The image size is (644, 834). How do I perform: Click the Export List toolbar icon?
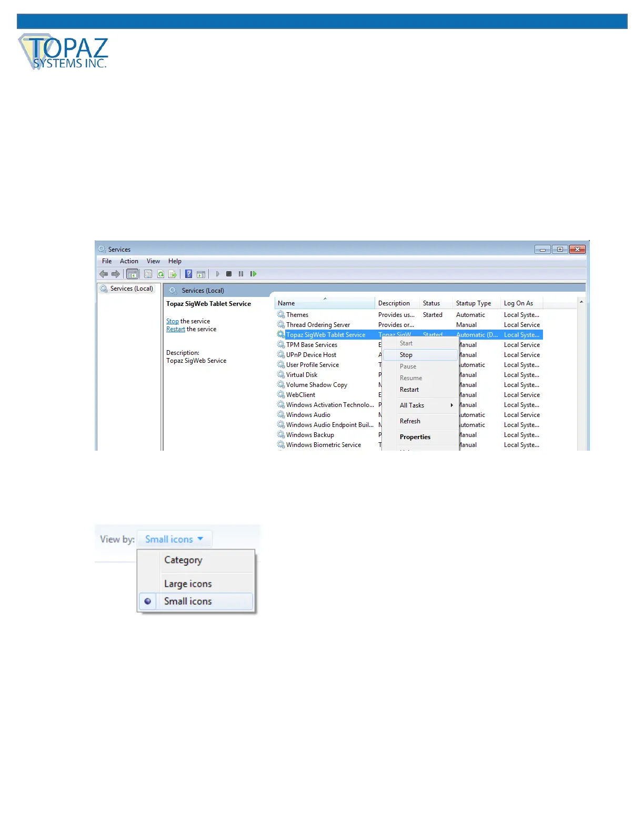pos(173,274)
